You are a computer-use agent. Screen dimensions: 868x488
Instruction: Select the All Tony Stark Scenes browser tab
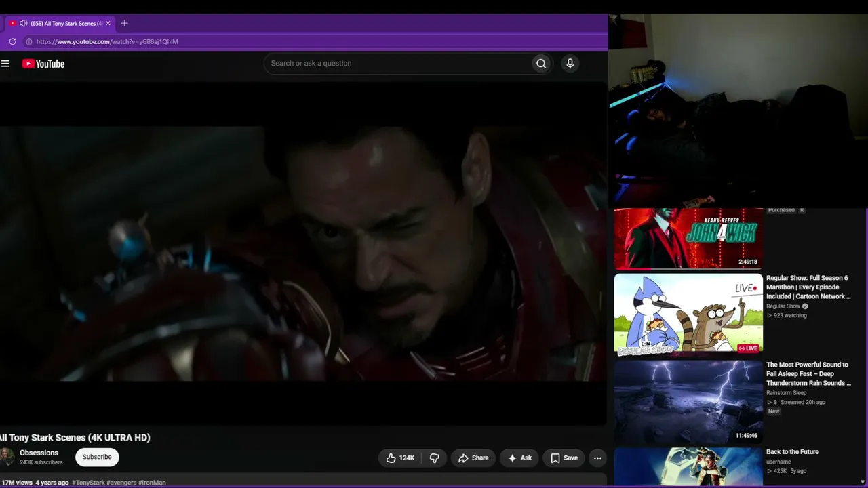pyautogui.click(x=60, y=23)
